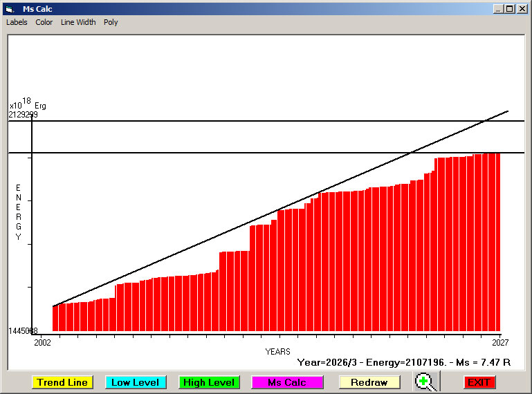This screenshot has height=394, width=532.
Task: Click the magnifier zoom-in icon
Action: 427,382
